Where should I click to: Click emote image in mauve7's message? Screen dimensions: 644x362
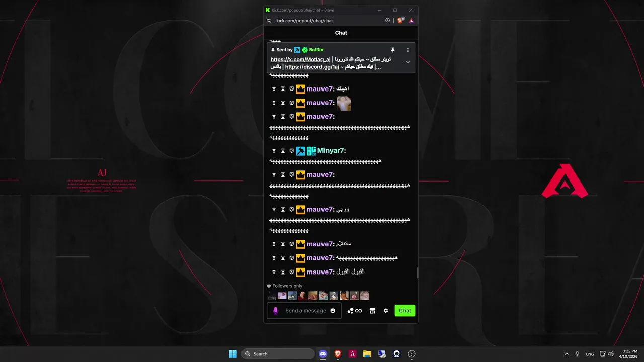coord(344,103)
